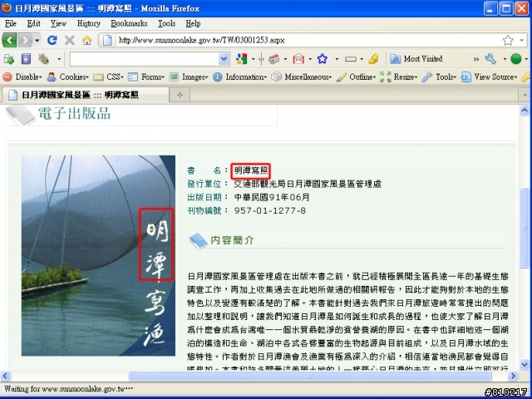Open the CSS menu

(x=108, y=77)
